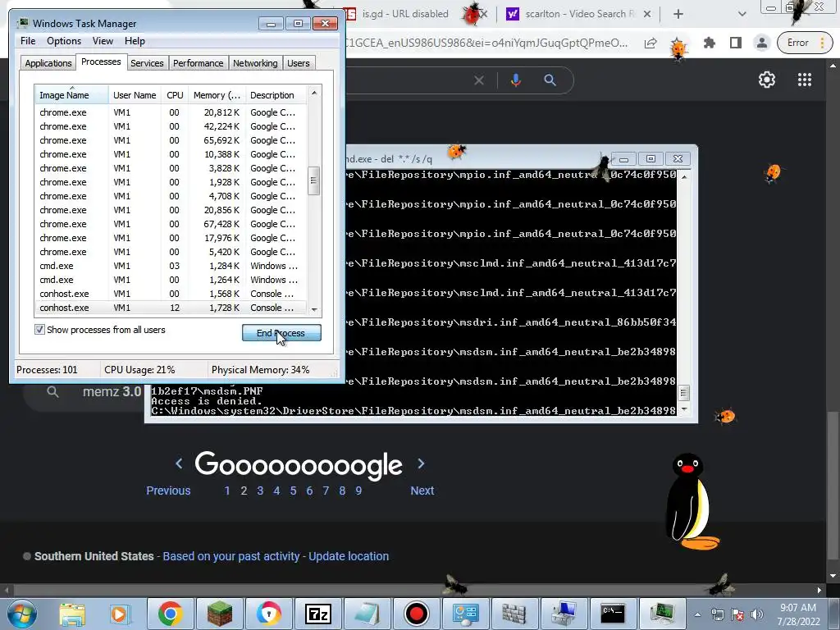Click Google search magnifier icon
Viewport: 840px width, 630px height.
550,80
